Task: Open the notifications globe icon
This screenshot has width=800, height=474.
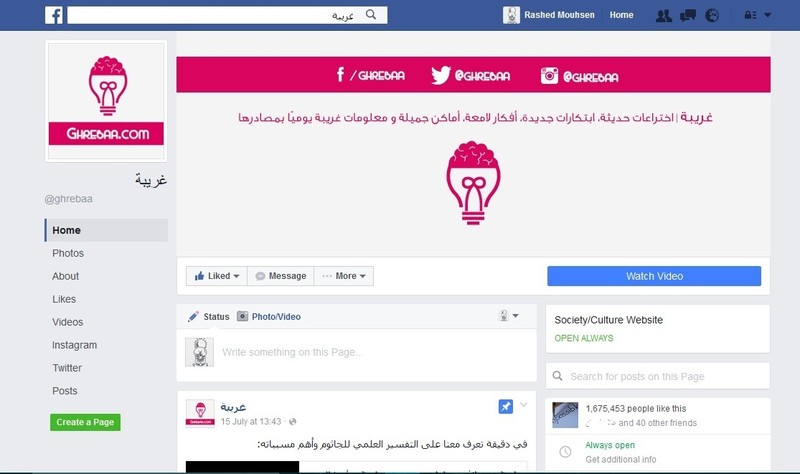Action: 712,15
